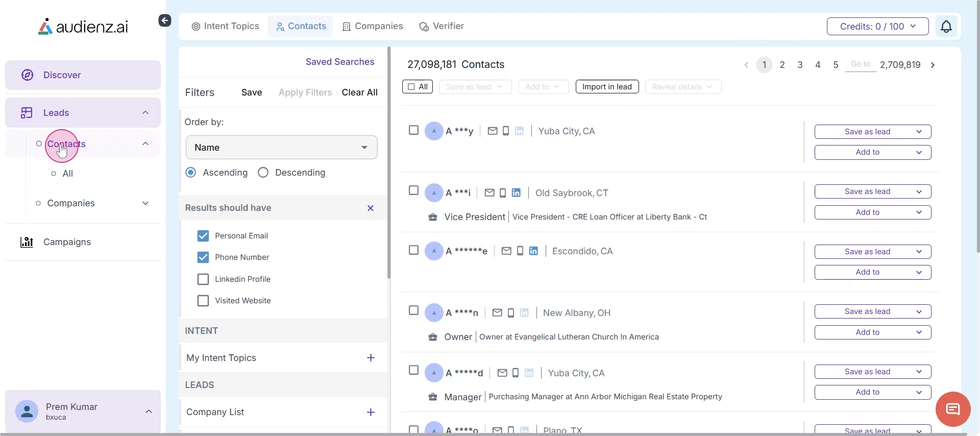Collapse sidebar using the back arrow icon
Screen dimensions: 980x436
164,20
